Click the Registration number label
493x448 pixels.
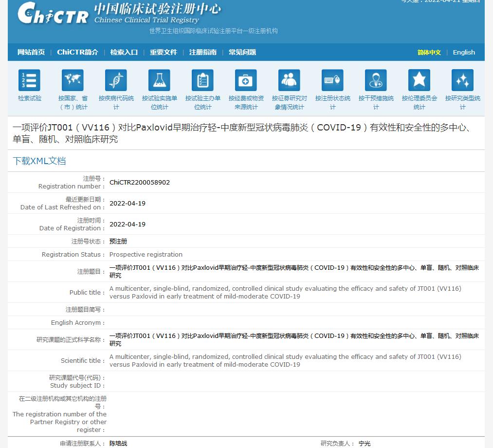[72, 186]
